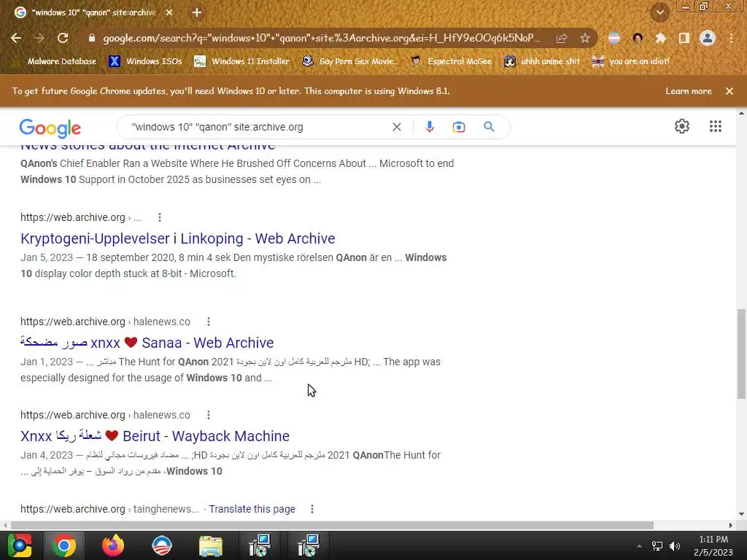Open the Start button in taskbar

[x=20, y=545]
